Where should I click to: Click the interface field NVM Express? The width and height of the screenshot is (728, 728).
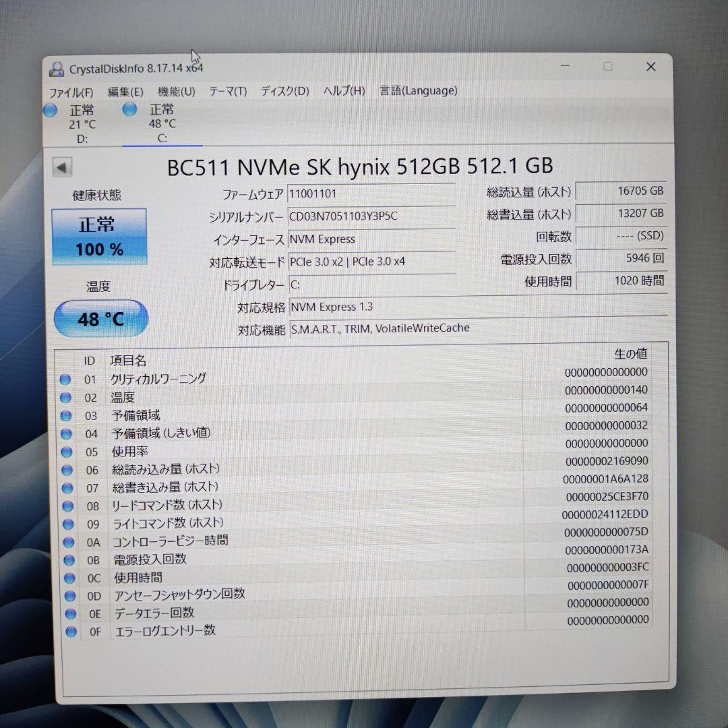[x=371, y=239]
